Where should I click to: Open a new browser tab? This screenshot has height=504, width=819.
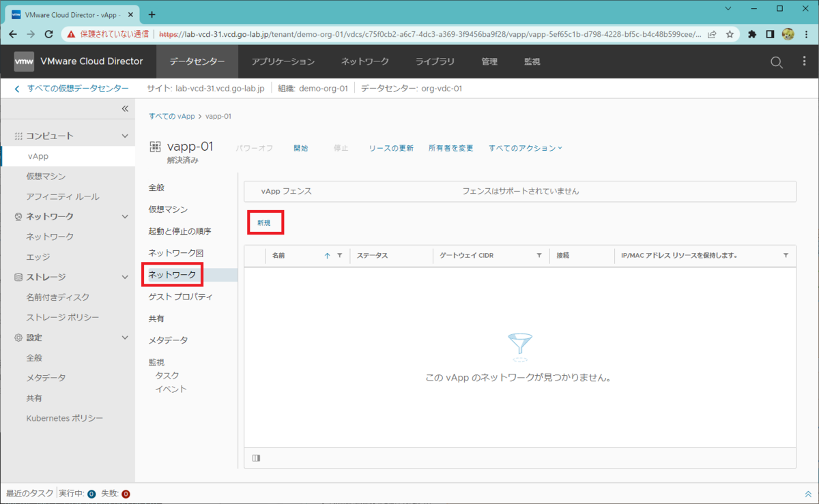point(152,14)
